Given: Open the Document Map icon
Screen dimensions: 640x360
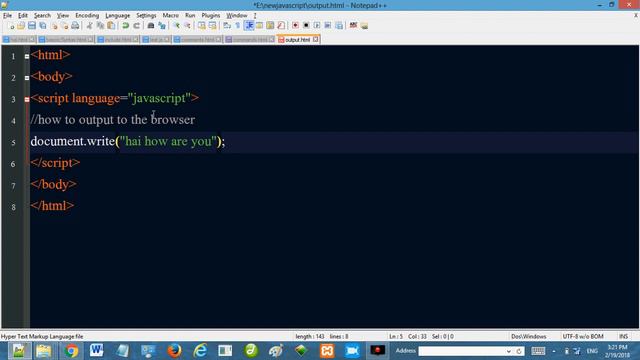Looking at the screenshot, I should pyautogui.click(x=270, y=26).
